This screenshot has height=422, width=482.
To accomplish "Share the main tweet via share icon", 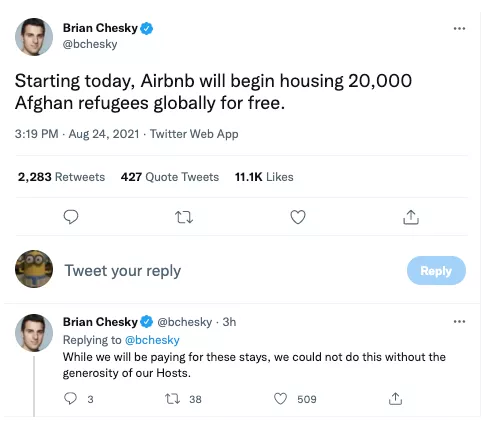I will pyautogui.click(x=411, y=217).
